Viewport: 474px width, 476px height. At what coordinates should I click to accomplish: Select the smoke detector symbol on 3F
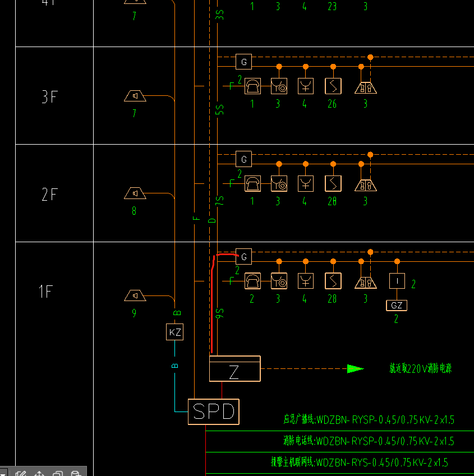point(333,86)
